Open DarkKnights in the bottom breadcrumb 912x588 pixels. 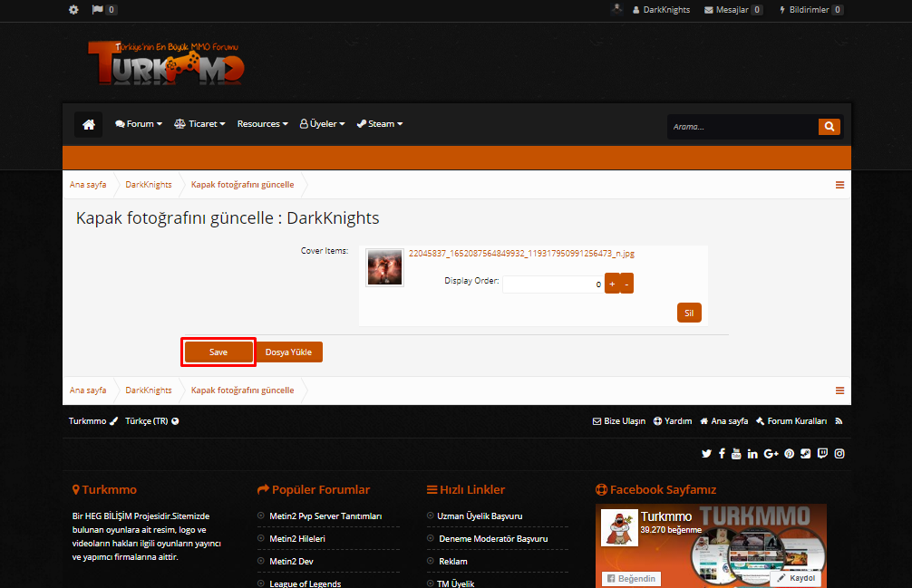(149, 390)
